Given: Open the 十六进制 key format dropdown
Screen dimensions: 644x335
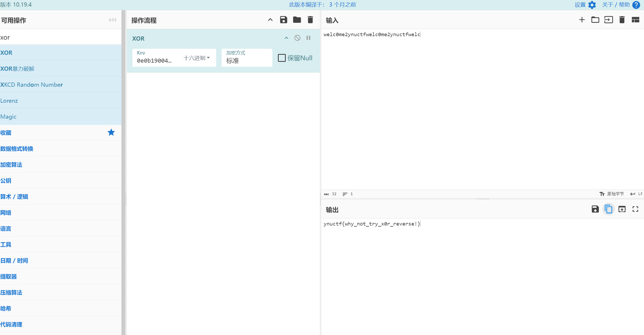Looking at the screenshot, I should coord(197,58).
